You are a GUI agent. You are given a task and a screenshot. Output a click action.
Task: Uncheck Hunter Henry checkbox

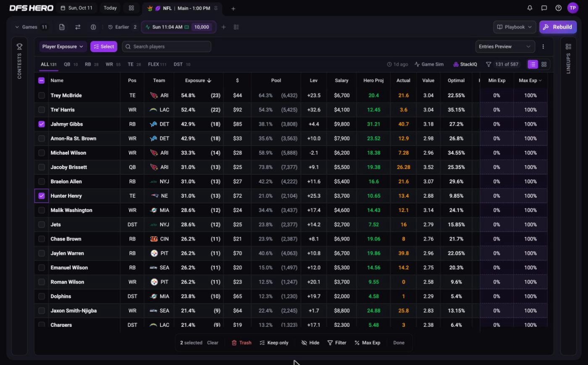coord(42,196)
